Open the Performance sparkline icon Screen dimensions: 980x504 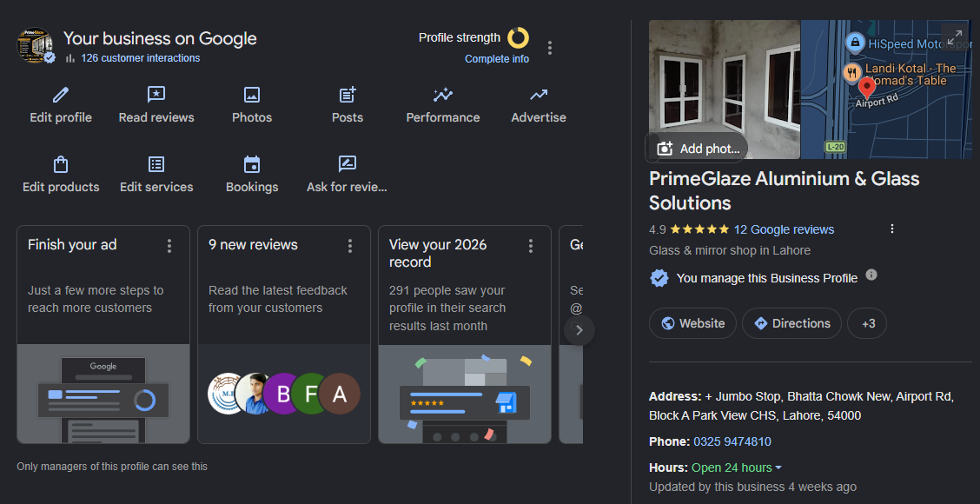[442, 95]
